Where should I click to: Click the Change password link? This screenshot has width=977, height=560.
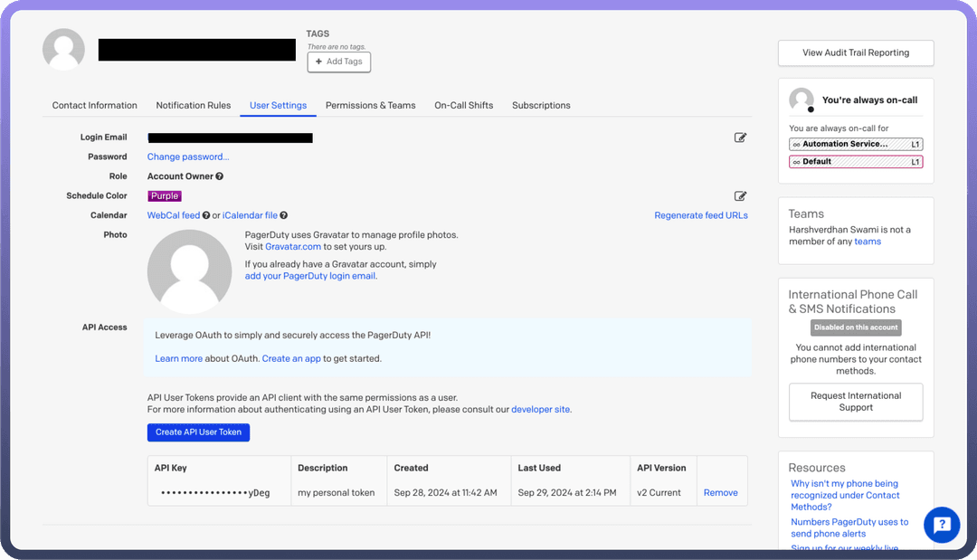click(x=188, y=157)
